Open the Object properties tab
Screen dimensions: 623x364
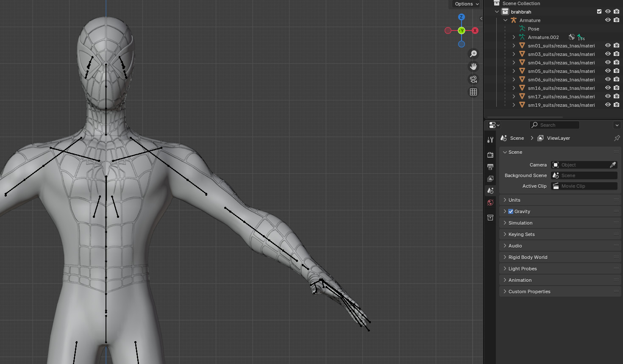click(490, 217)
